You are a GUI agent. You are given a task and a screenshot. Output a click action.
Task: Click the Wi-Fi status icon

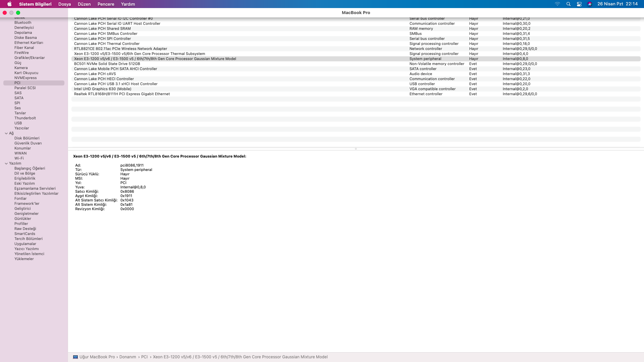(557, 4)
